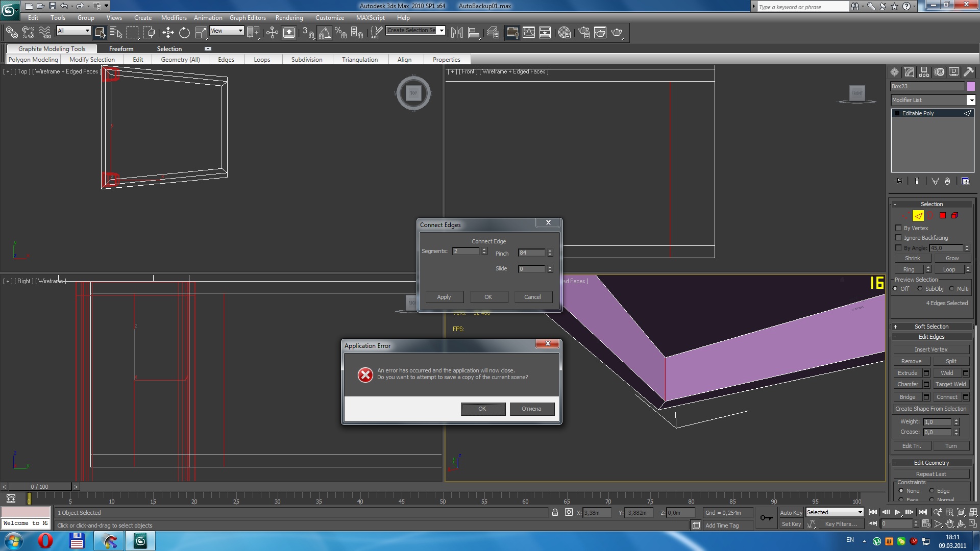
Task: Toggle the Ignore Backfacing checkbox
Action: (x=899, y=238)
